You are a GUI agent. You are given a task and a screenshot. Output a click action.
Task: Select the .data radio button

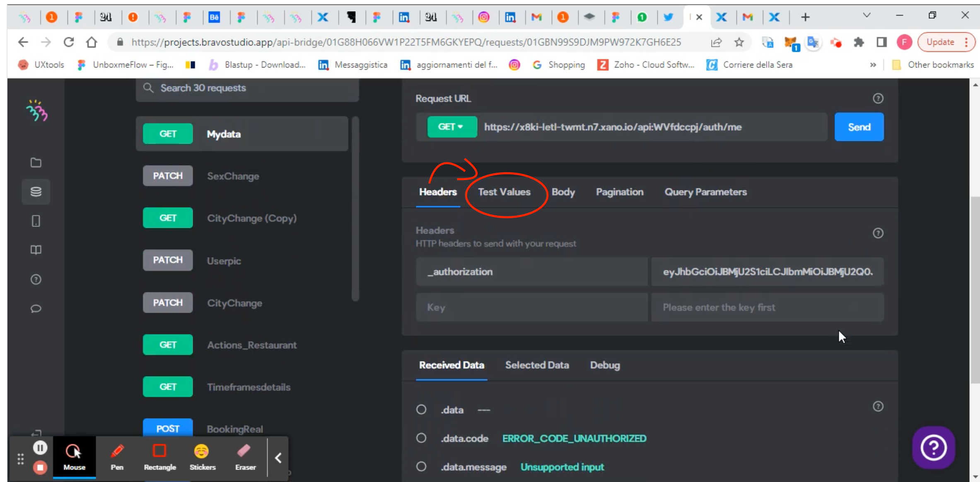coord(421,410)
